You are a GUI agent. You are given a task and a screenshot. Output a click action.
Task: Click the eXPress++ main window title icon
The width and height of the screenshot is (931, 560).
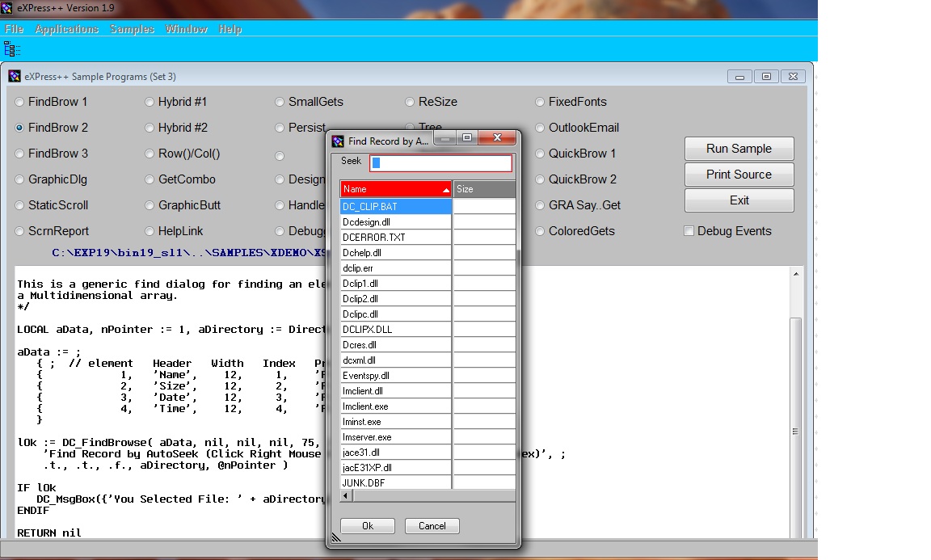pyautogui.click(x=8, y=8)
